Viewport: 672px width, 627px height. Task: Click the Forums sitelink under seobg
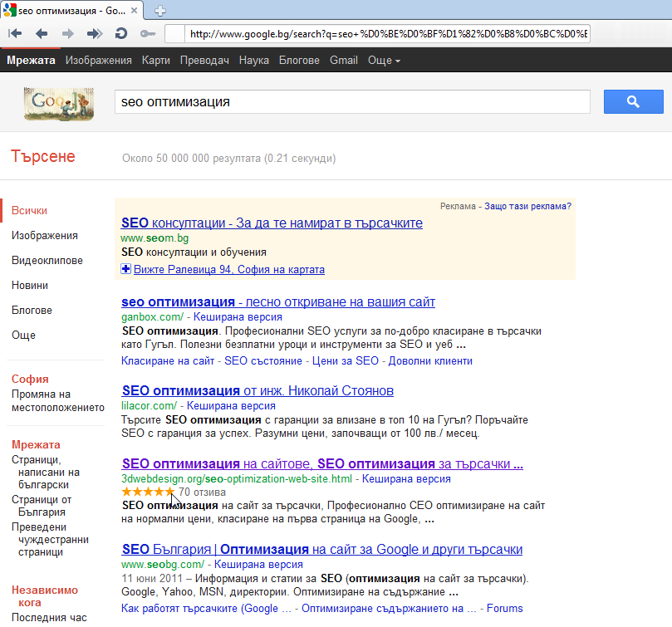[504, 609]
